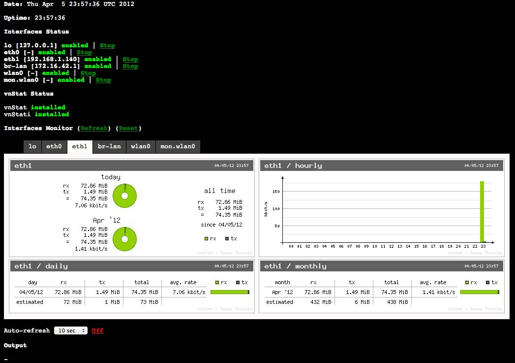Select the eth1 tab
The width and height of the screenshot is (515, 363).
[x=80, y=147]
